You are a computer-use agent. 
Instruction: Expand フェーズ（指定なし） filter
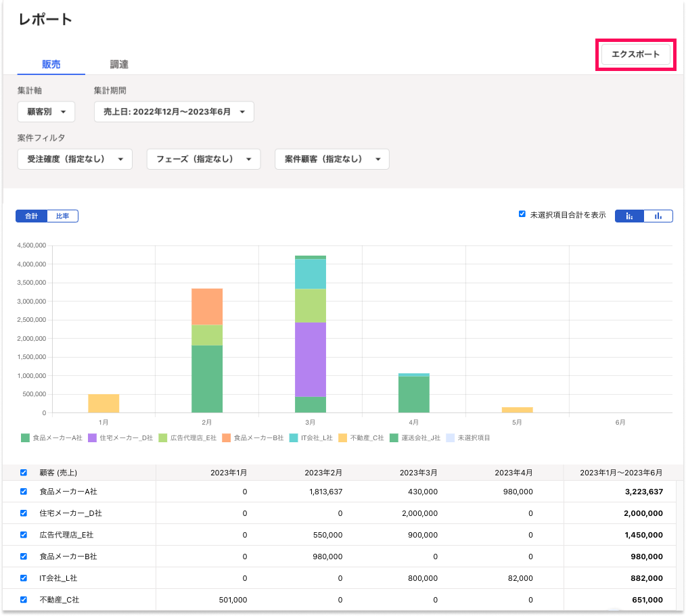204,159
